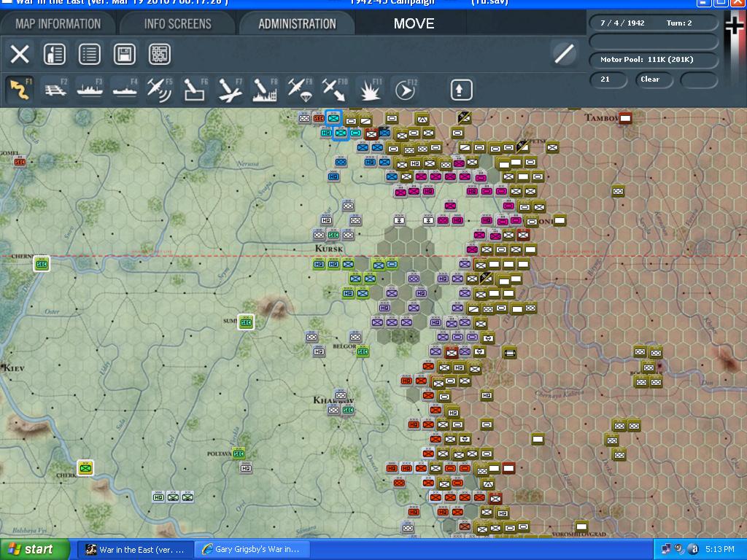Click the date field 7 / 4 / 1942
The height and width of the screenshot is (560, 747).
pos(622,23)
